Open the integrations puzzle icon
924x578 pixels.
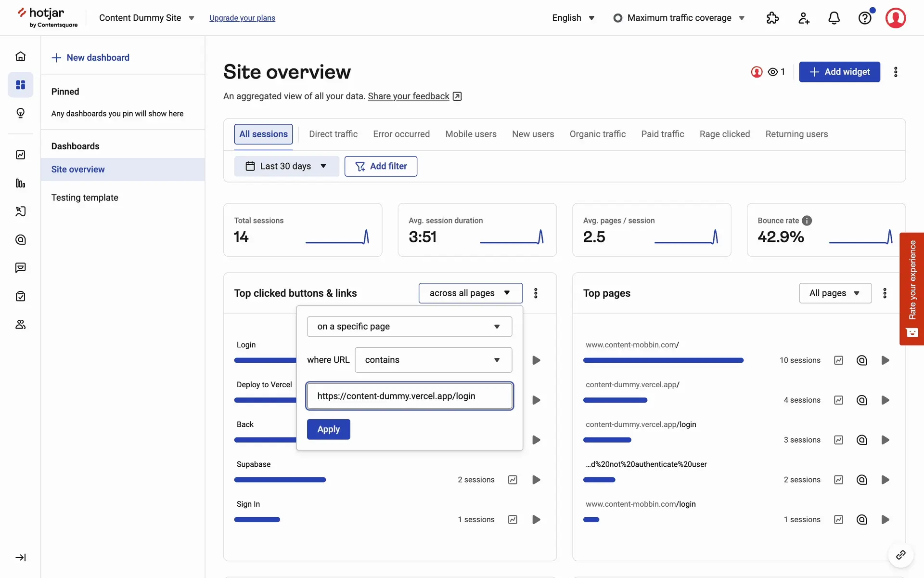(x=772, y=18)
